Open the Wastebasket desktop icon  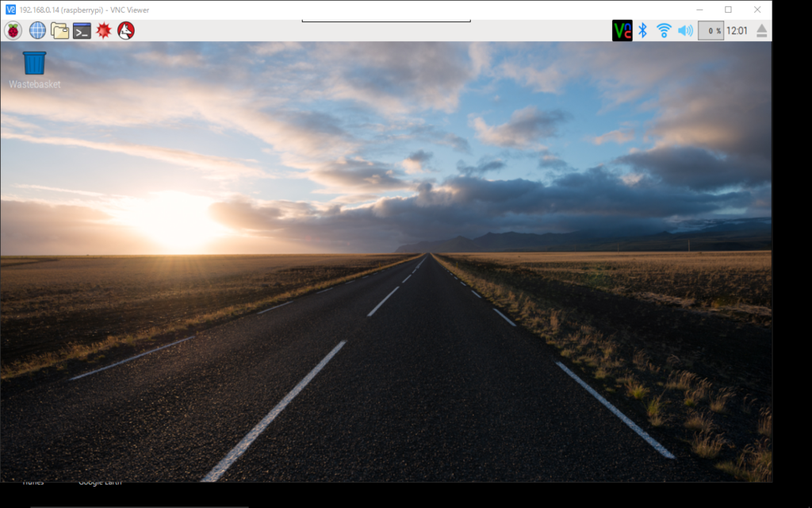[x=34, y=63]
